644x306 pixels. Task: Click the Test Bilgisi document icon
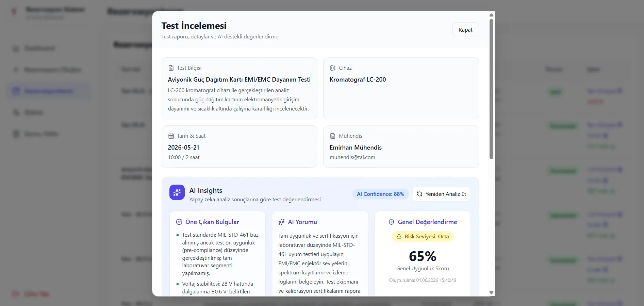tap(171, 68)
